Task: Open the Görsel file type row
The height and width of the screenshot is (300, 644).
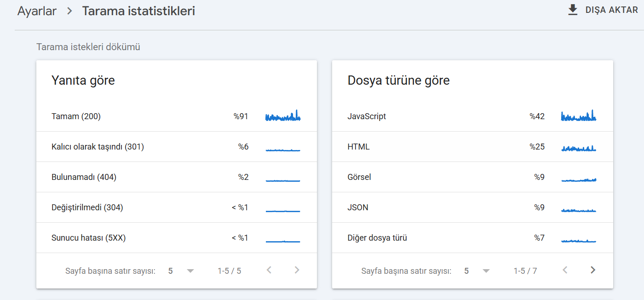Action: coord(472,177)
